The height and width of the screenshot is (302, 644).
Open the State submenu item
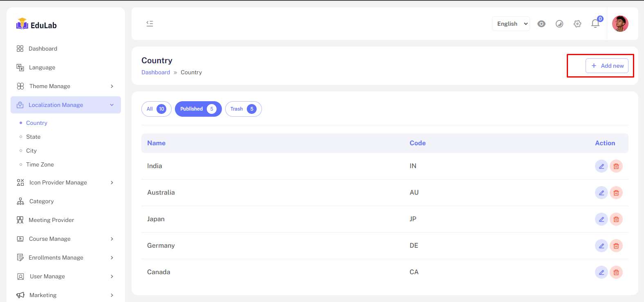33,137
